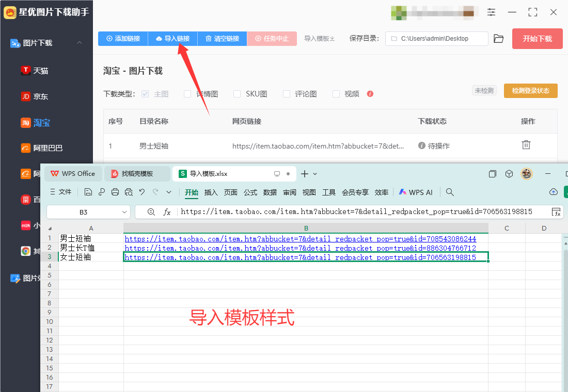The width and height of the screenshot is (568, 392).
Task: Open WPS AI assistant
Action: tap(416, 192)
